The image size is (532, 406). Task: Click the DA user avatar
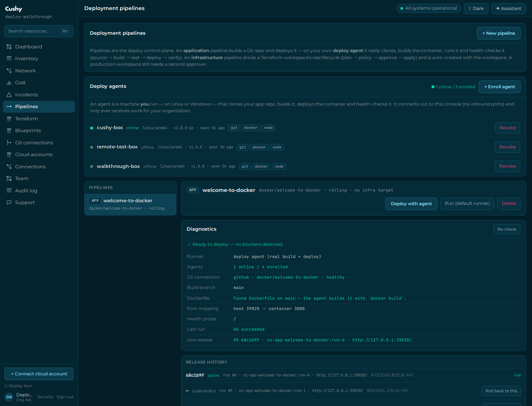9,397
